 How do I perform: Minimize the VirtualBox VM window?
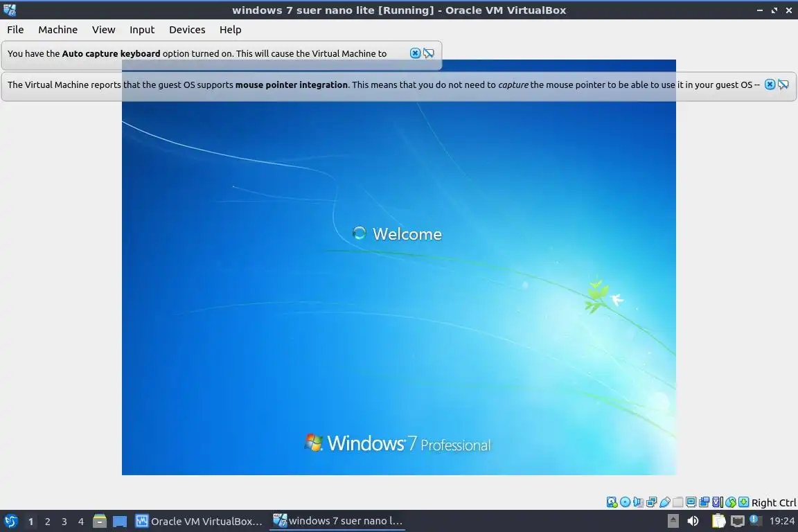coord(760,10)
